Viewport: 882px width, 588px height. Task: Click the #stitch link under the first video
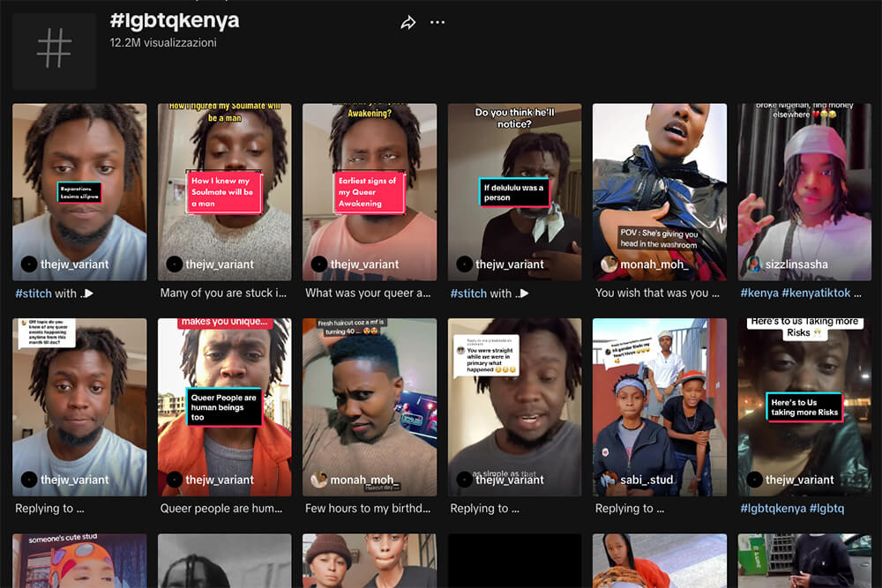pos(34,294)
